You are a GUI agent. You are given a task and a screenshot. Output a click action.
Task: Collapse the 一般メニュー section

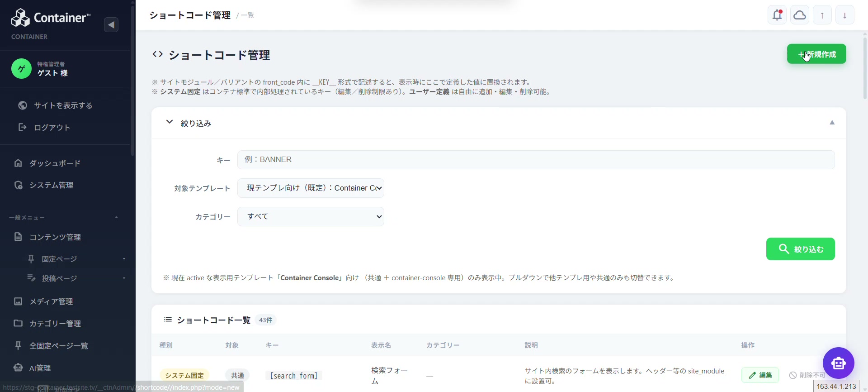click(116, 217)
